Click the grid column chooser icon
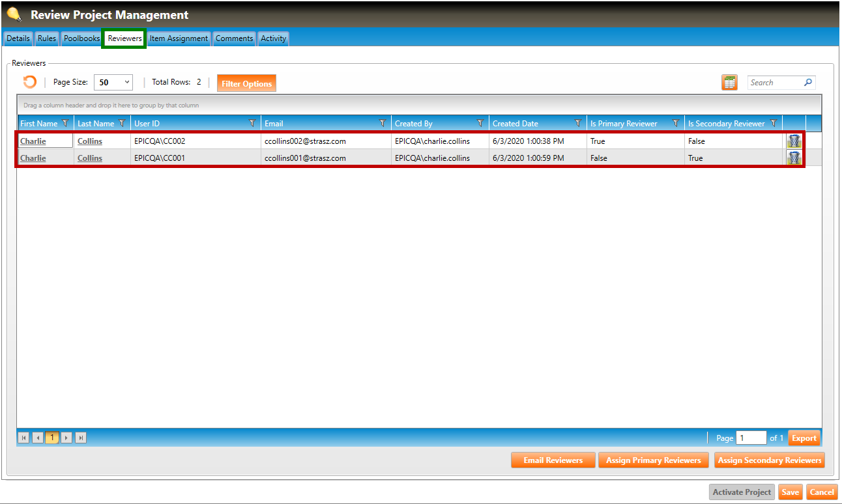Image resolution: width=842 pixels, height=504 pixels. [729, 83]
